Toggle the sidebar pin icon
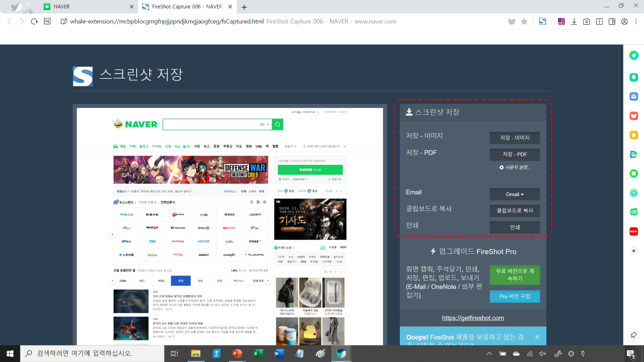 point(633,335)
